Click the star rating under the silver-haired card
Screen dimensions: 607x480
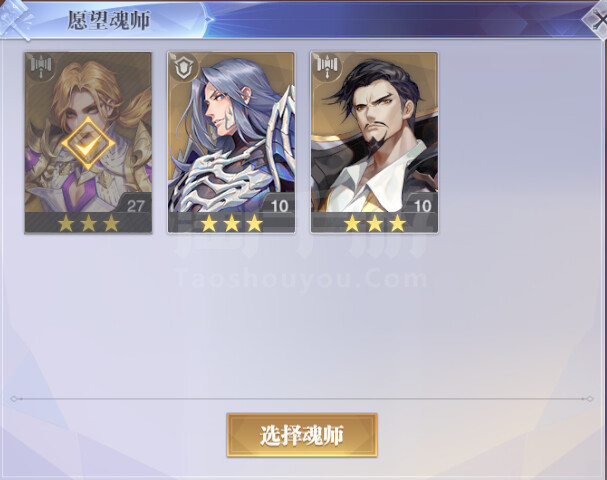tap(231, 223)
